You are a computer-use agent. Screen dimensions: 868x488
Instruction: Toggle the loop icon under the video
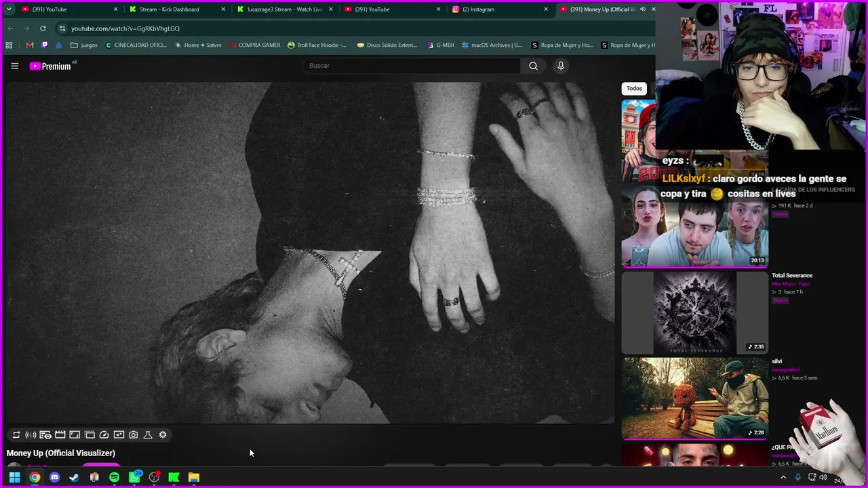pyautogui.click(x=16, y=434)
